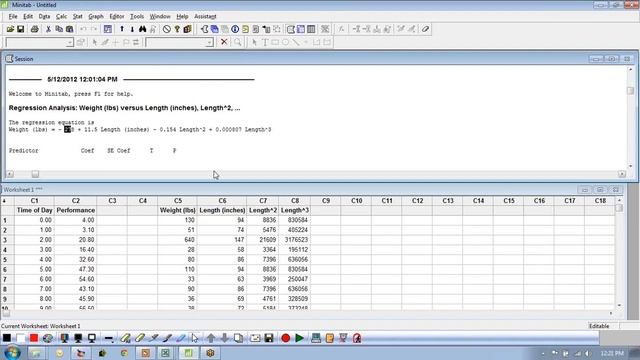640x360 pixels.
Task: Open the Calc menu
Action: coord(61,16)
